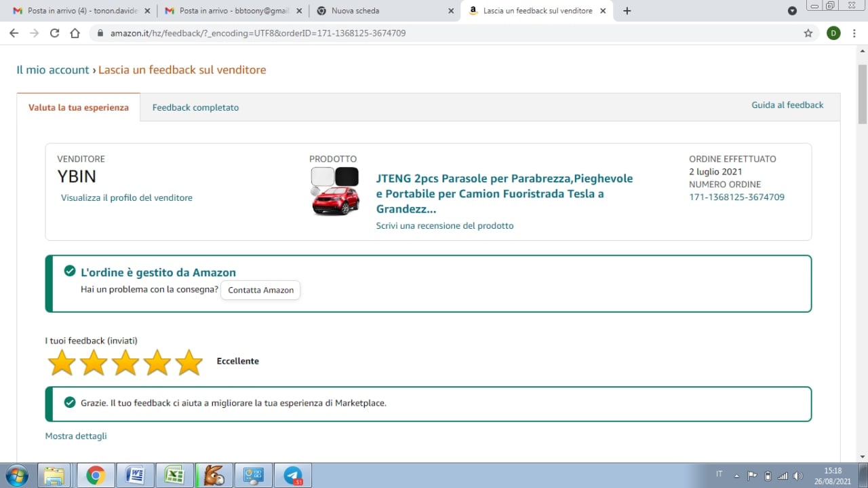The width and height of the screenshot is (868, 488).
Task: Select the 'Valuta la tua esperienza' tab
Action: (x=79, y=107)
